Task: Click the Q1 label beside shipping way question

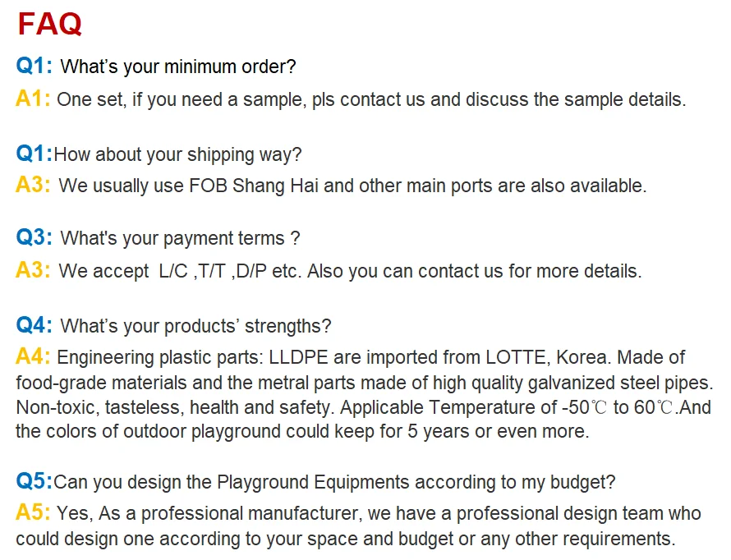Action: pyautogui.click(x=34, y=154)
